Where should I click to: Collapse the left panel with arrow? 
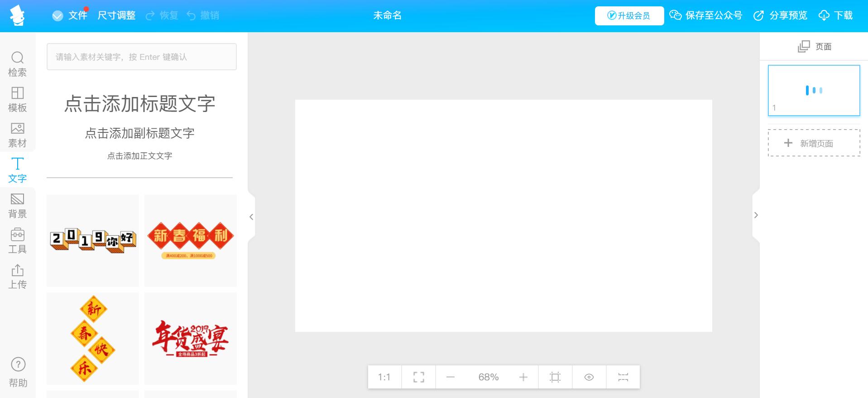(251, 217)
